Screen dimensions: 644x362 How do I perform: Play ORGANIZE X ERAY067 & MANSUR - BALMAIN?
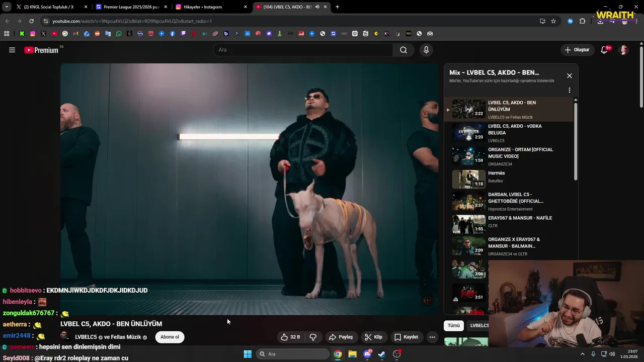coord(508,246)
